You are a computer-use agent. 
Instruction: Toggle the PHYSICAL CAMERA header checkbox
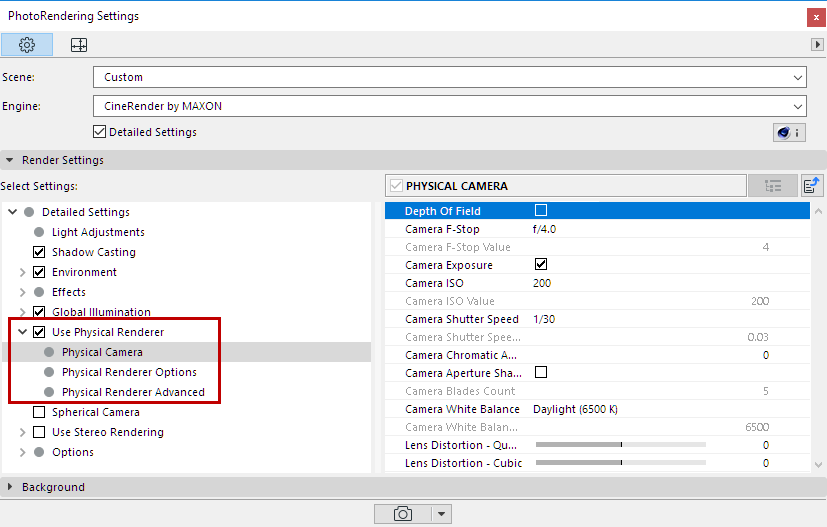pos(396,186)
